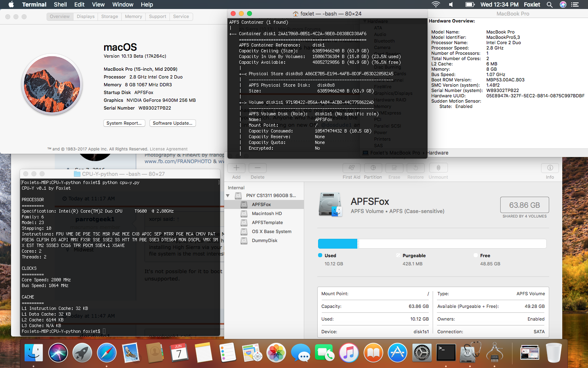The image size is (588, 368).
Task: Open Trash in the Dock
Action: (554, 352)
